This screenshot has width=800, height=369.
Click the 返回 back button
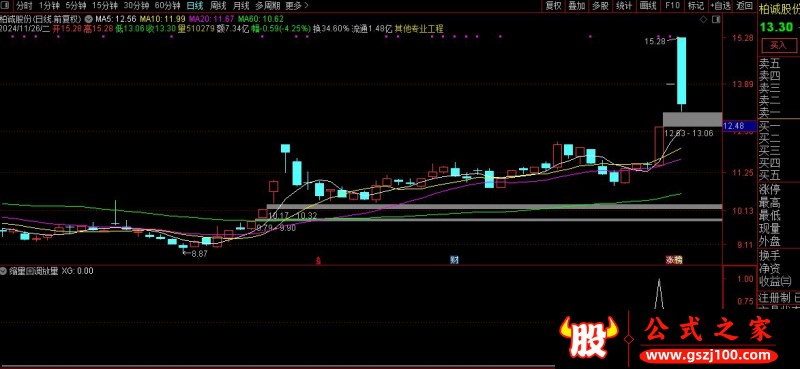pyautogui.click(x=744, y=6)
